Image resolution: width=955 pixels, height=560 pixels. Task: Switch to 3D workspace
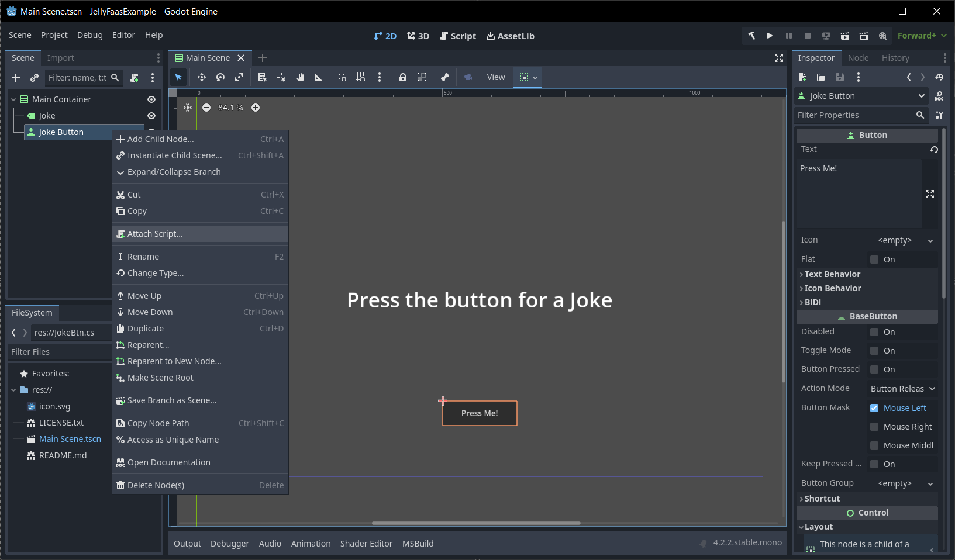pos(418,36)
